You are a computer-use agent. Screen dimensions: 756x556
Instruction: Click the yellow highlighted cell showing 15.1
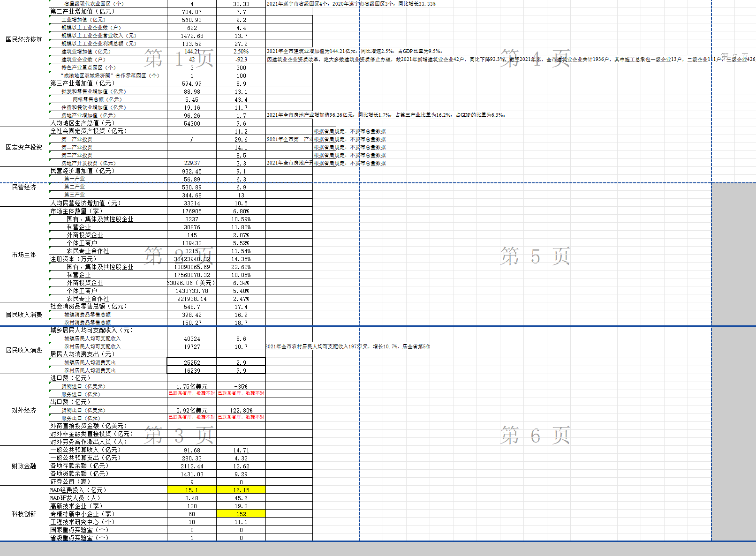click(192, 490)
